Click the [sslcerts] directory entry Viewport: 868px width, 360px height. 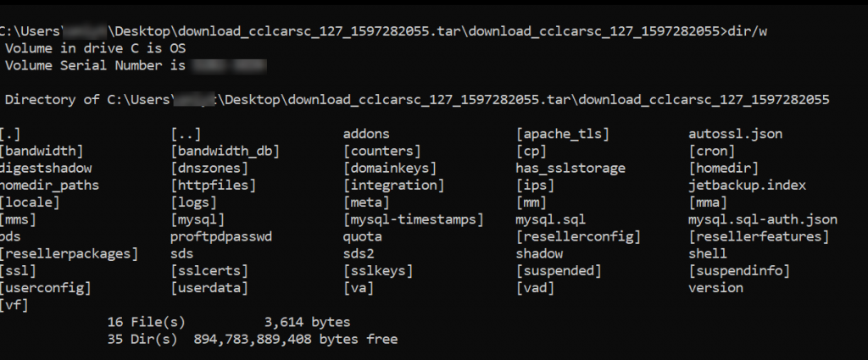pos(209,270)
